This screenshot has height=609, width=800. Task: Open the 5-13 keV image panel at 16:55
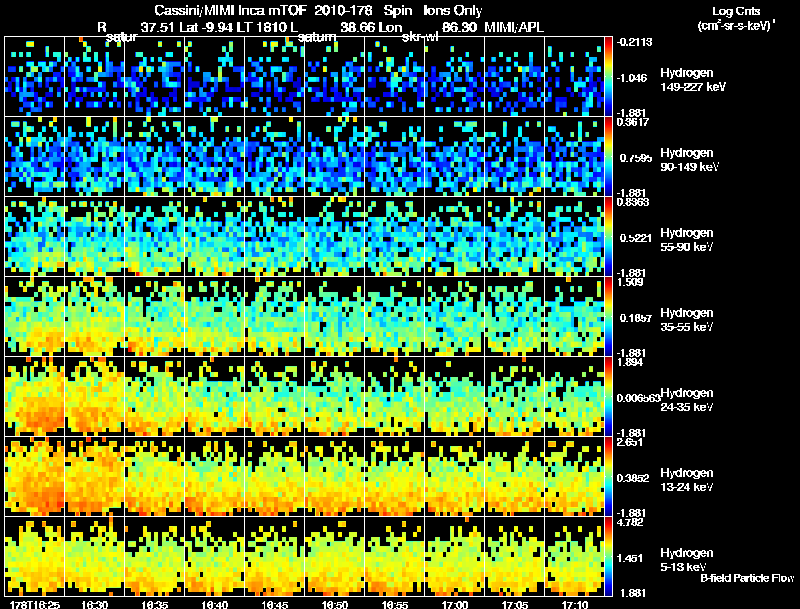tap(395, 556)
